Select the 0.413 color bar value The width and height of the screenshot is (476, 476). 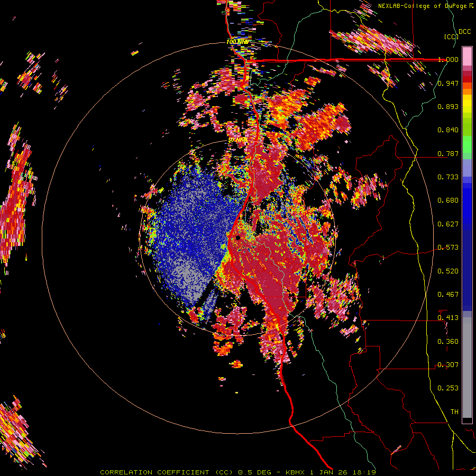[x=448, y=318]
